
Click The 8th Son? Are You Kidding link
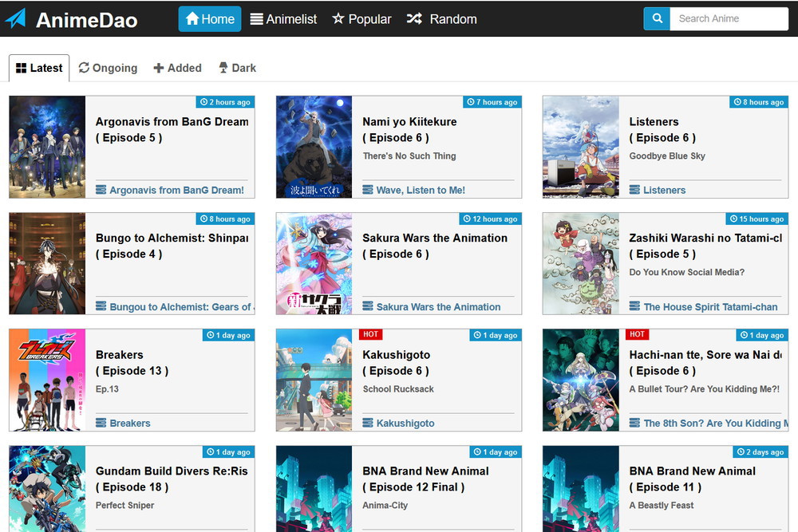coord(716,424)
